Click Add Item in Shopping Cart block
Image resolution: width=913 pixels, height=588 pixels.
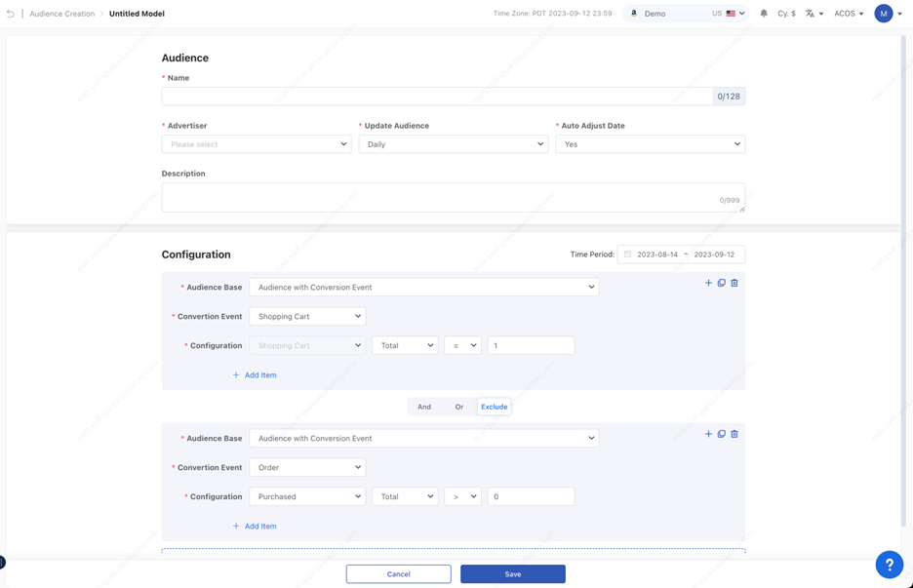(255, 374)
